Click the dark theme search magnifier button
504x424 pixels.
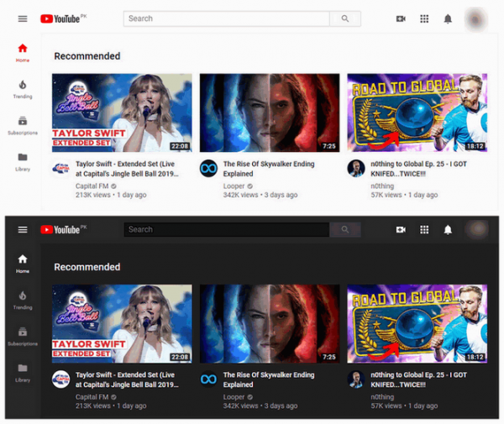pyautogui.click(x=345, y=230)
